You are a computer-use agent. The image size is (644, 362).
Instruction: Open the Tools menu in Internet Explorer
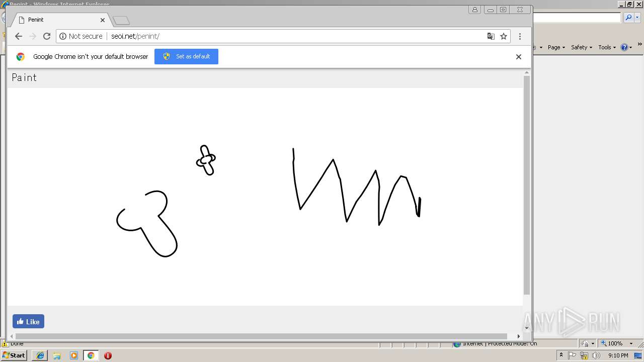[607, 47]
